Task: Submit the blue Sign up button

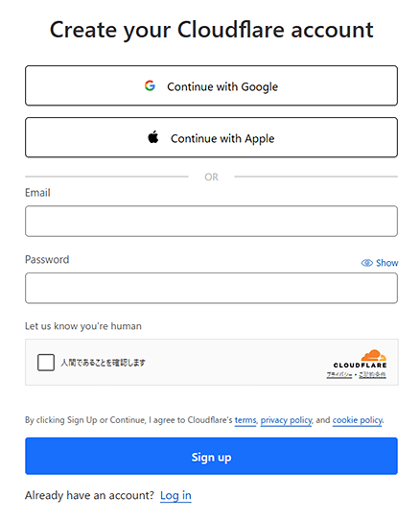Action: point(211,456)
